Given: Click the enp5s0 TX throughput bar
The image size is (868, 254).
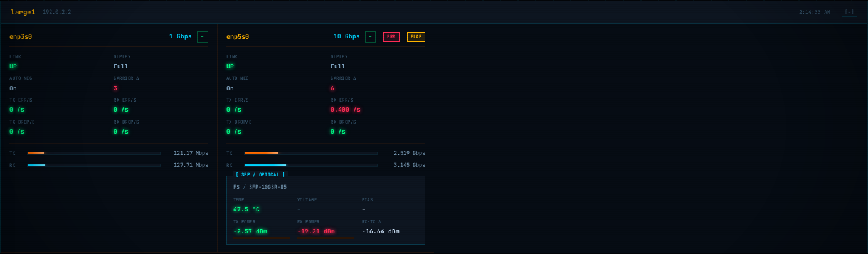Looking at the screenshot, I should tap(310, 153).
